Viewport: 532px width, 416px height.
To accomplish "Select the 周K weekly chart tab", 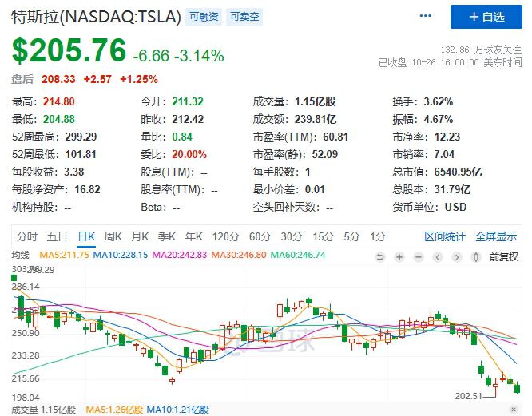I will tap(113, 236).
